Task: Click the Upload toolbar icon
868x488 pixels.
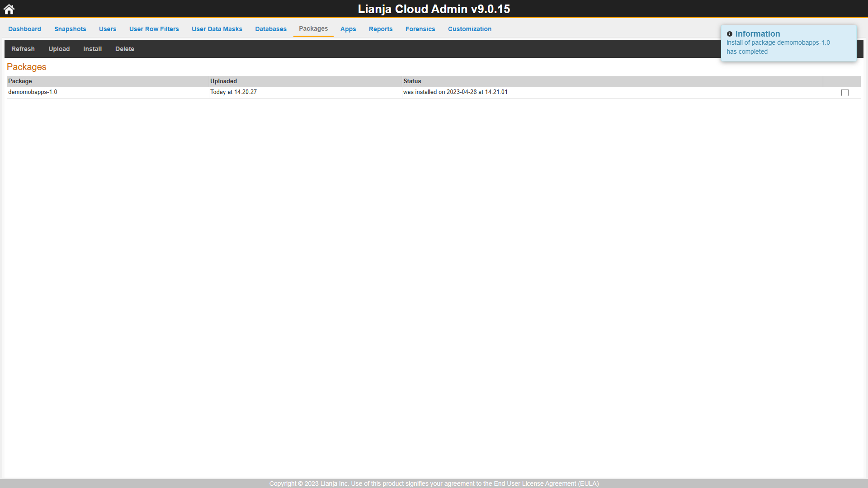Action: tap(58, 48)
